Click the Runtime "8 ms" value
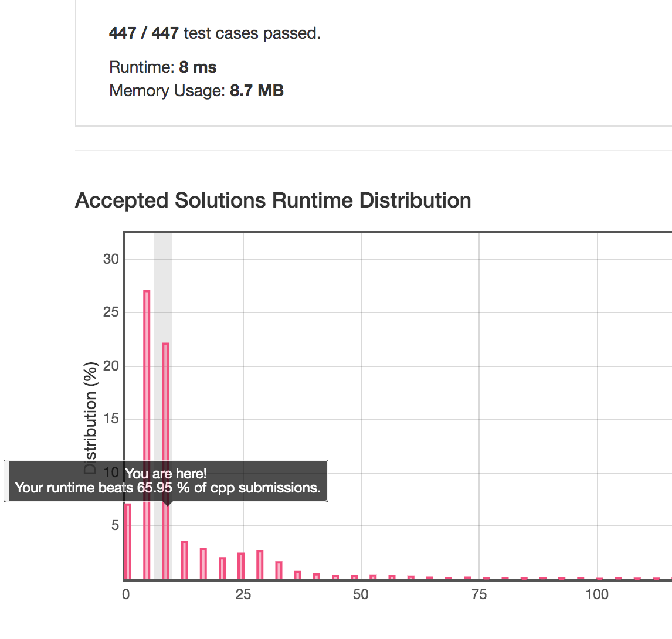This screenshot has width=672, height=639. click(198, 67)
